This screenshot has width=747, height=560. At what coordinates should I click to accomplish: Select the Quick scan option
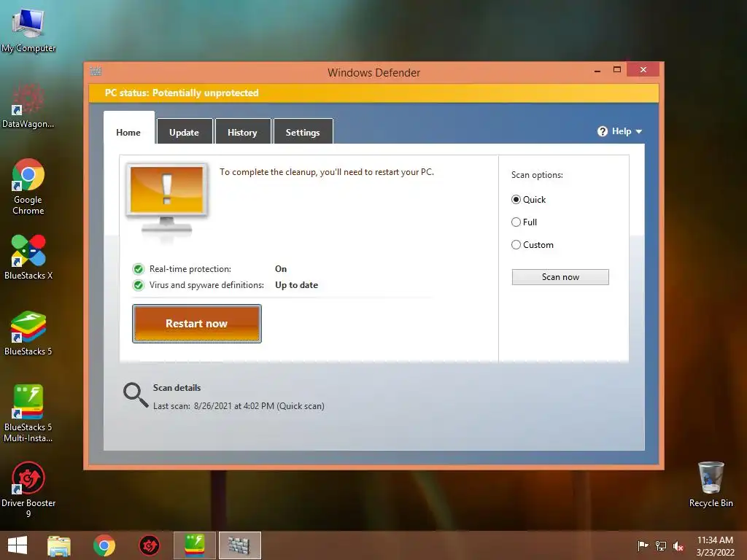click(516, 200)
